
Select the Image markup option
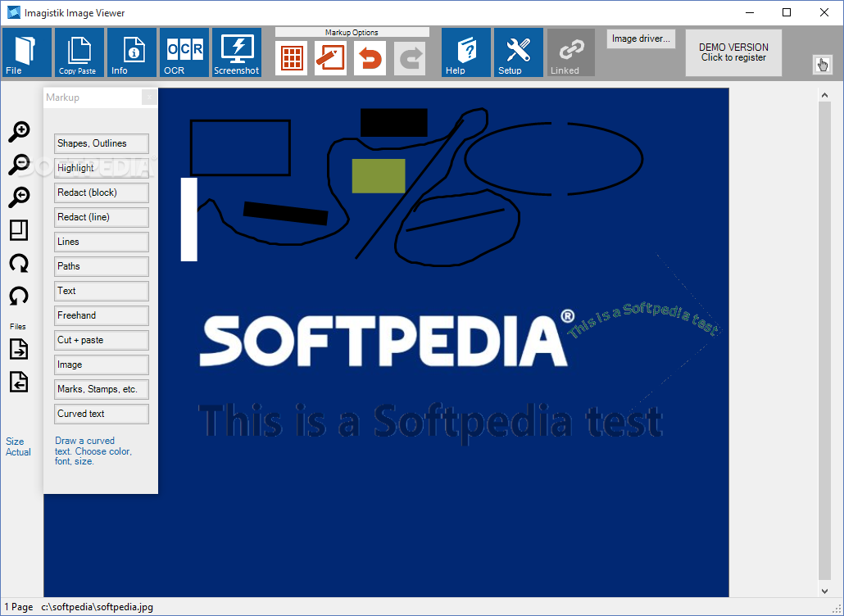tap(102, 365)
